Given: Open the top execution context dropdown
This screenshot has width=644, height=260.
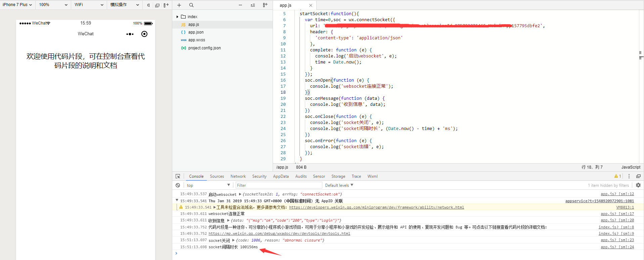Looking at the screenshot, I should click(208, 185).
